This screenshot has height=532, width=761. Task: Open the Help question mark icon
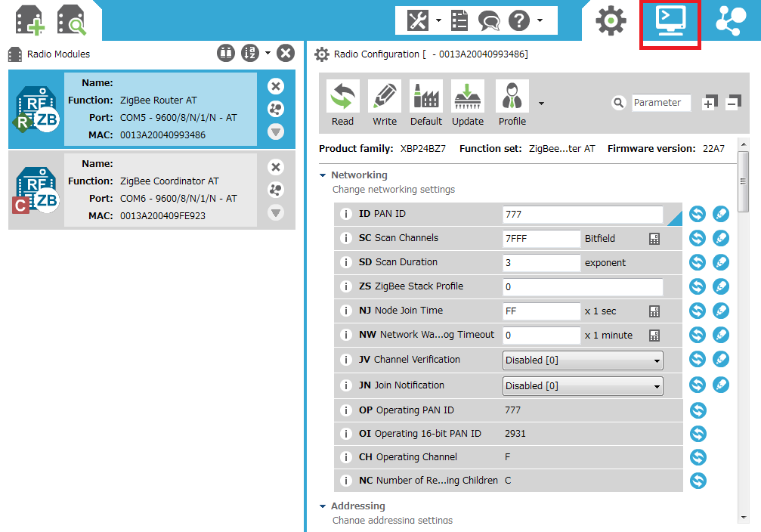click(519, 21)
